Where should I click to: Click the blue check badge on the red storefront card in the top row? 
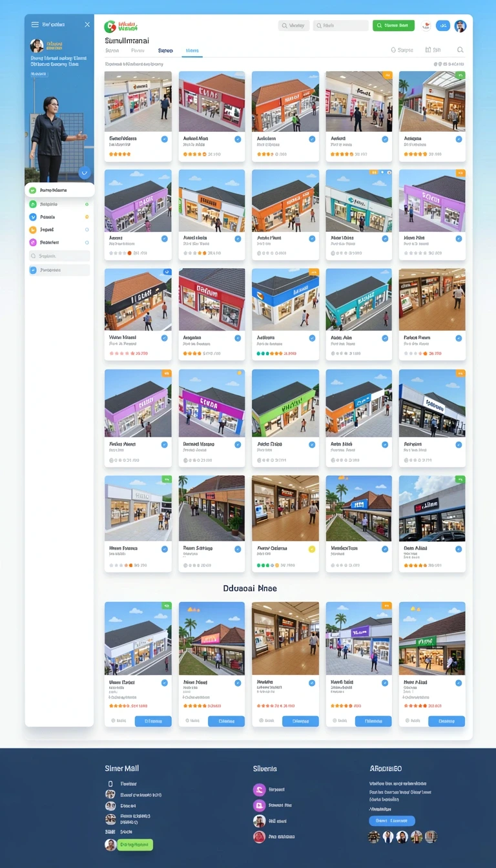click(238, 139)
